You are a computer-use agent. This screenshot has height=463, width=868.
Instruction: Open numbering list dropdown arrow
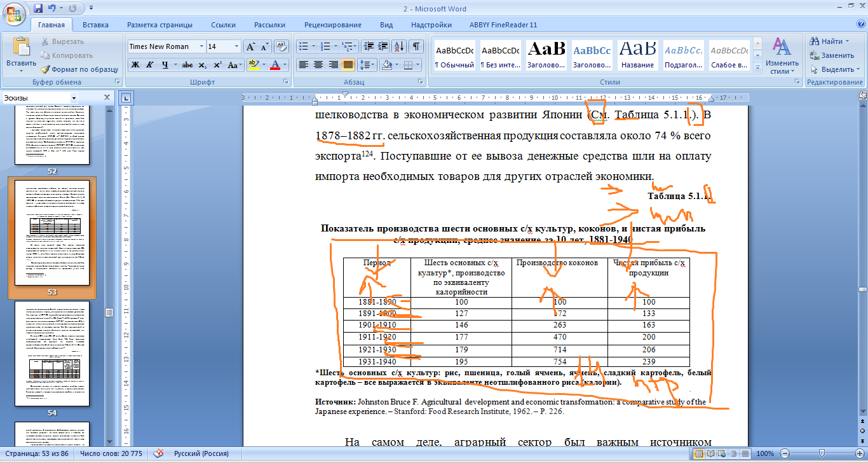[336, 46]
